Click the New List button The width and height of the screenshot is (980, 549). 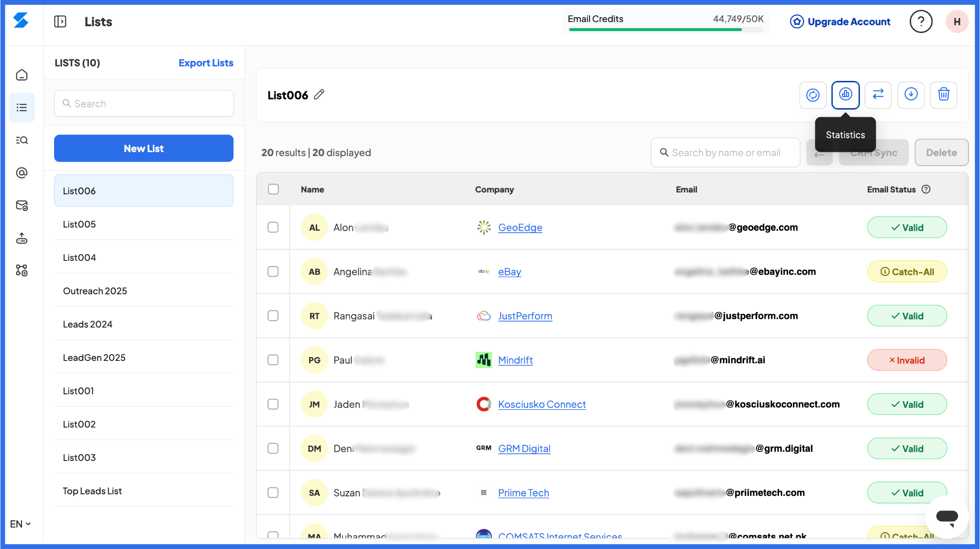click(x=144, y=148)
